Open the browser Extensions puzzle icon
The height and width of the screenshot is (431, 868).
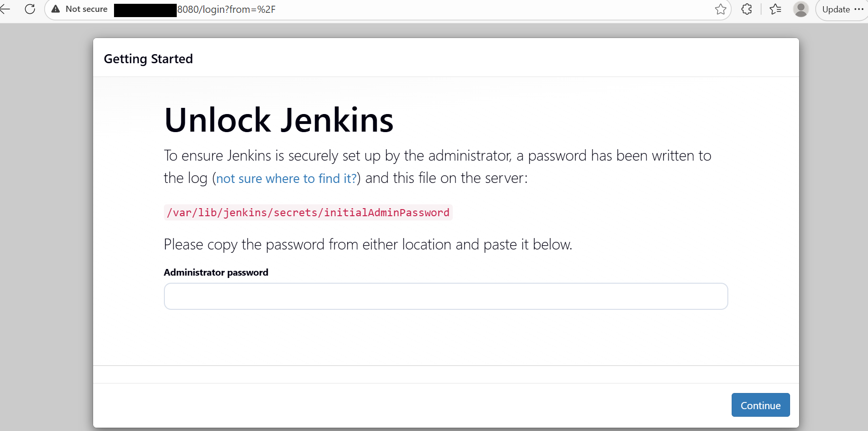pyautogui.click(x=747, y=9)
